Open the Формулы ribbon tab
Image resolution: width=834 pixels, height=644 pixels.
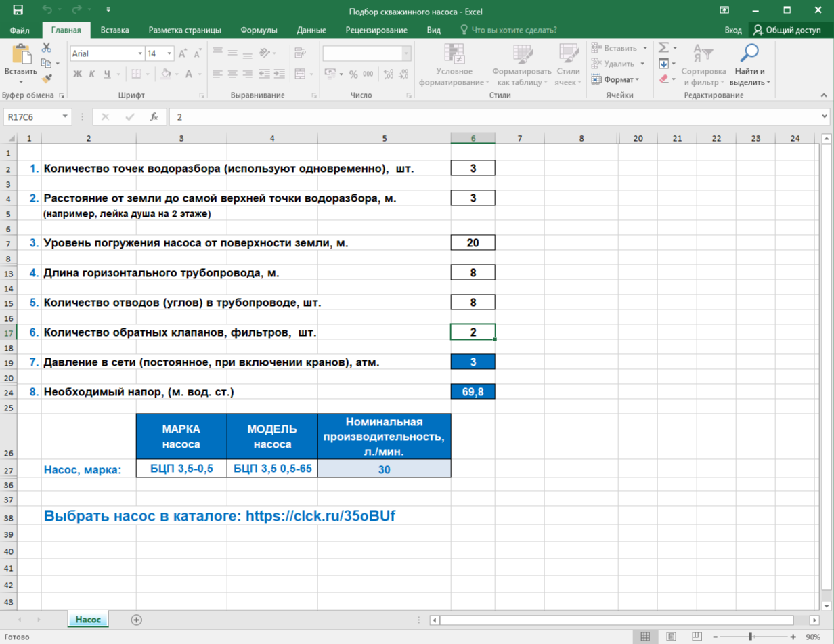[x=258, y=30]
